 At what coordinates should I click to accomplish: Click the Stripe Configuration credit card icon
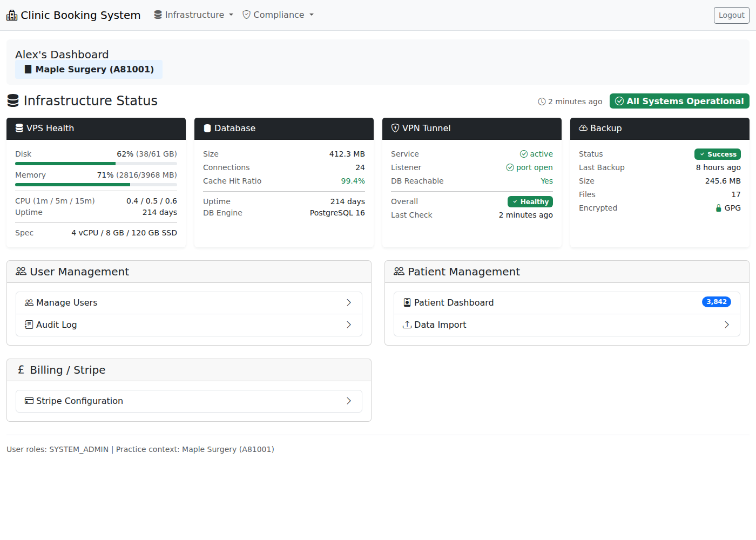(x=29, y=401)
